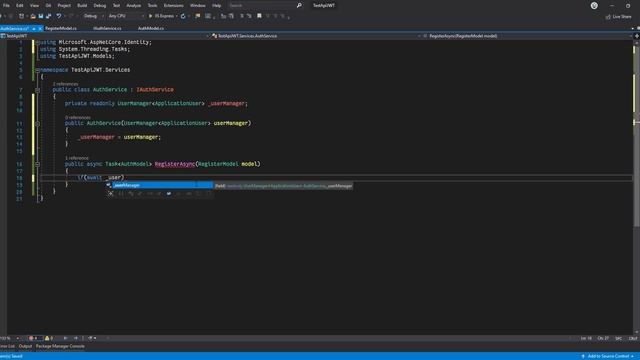This screenshot has width=640, height=360.
Task: Open the Test menu
Action: point(116,6)
